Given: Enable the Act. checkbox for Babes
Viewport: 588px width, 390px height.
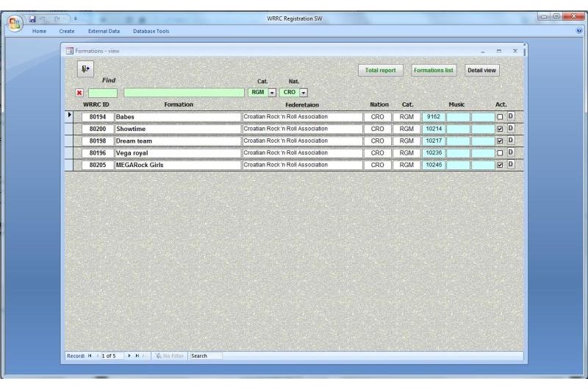Looking at the screenshot, I should [x=500, y=117].
